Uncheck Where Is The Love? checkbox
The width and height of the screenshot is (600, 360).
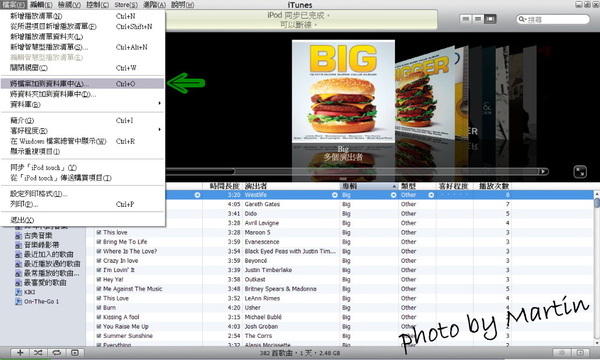99,251
